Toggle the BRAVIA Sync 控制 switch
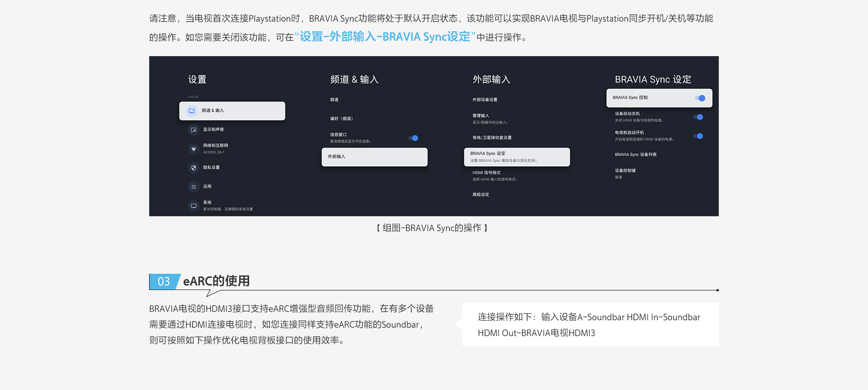The height and width of the screenshot is (390, 868). tap(700, 98)
